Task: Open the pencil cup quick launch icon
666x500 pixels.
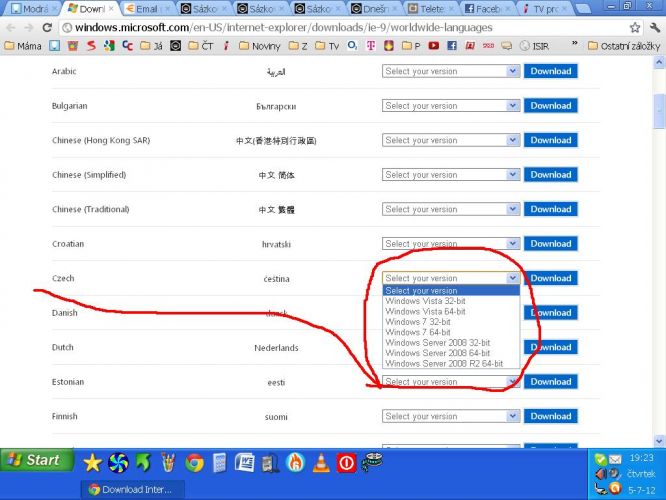Action: coord(168,463)
